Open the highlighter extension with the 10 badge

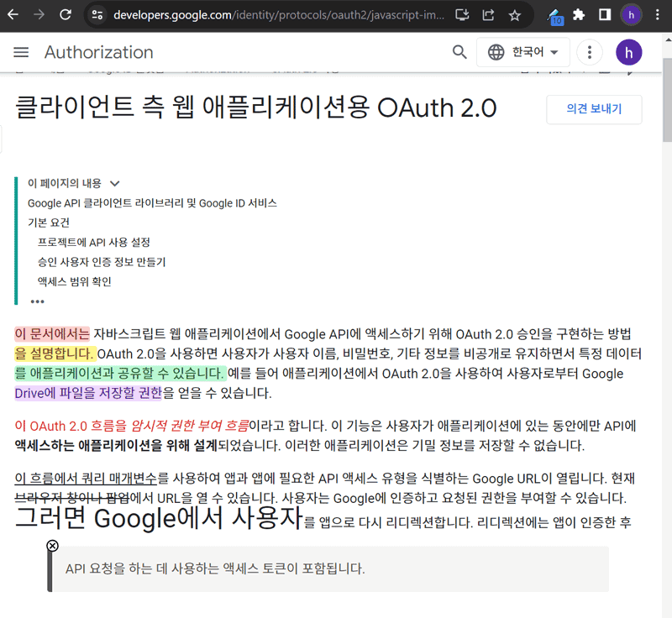click(x=555, y=16)
